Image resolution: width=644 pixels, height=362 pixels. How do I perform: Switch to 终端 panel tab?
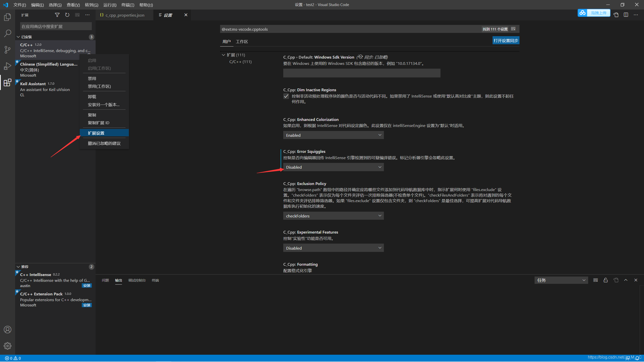[x=155, y=280]
